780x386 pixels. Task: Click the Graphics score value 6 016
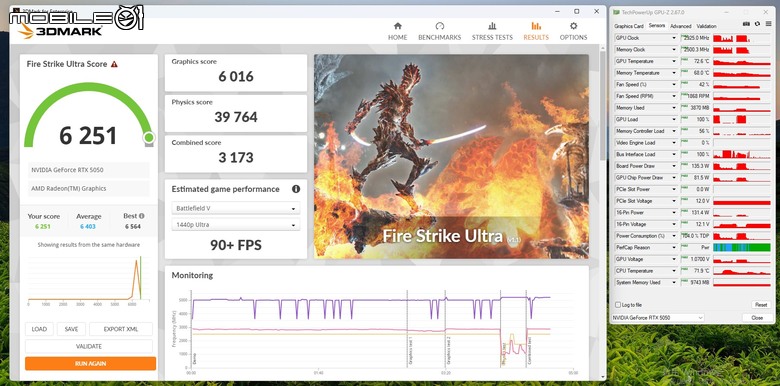pos(236,77)
